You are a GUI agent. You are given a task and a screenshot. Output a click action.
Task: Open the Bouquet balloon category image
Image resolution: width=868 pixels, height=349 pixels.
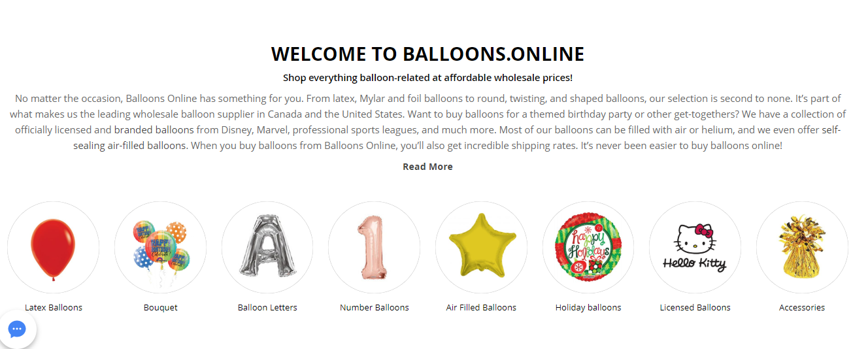pos(160,248)
